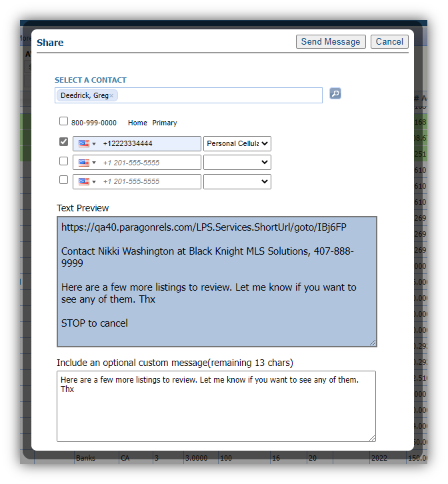Open phone type dropdown in third row
448x484 pixels.
(237, 181)
